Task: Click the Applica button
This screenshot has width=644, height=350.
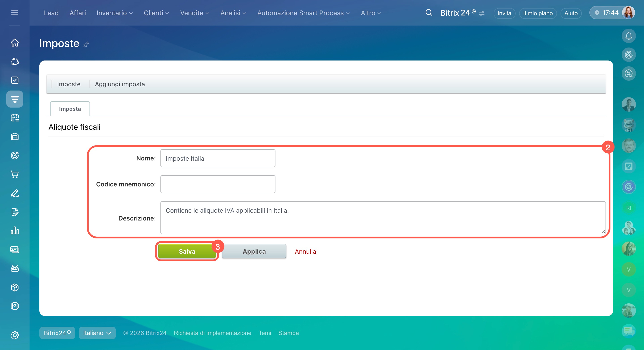Action: (254, 251)
